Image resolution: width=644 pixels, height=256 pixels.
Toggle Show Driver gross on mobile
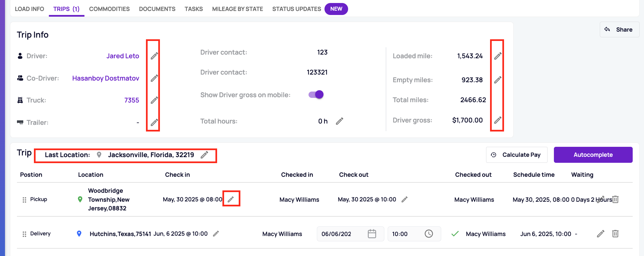(316, 95)
